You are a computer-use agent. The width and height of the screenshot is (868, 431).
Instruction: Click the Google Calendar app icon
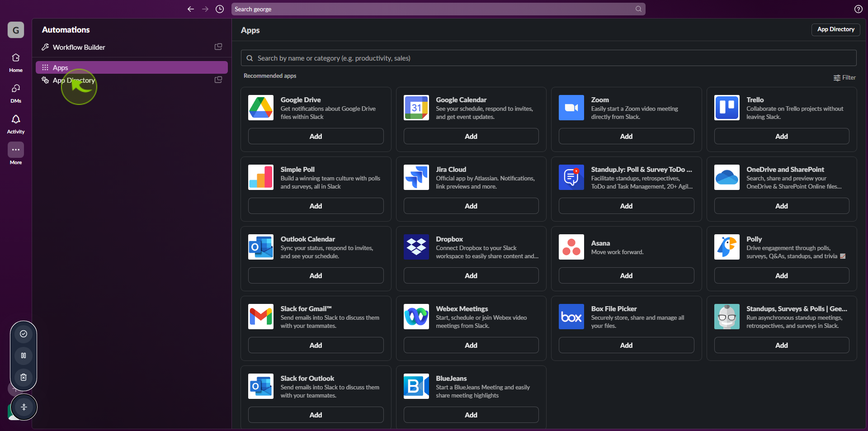[416, 108]
